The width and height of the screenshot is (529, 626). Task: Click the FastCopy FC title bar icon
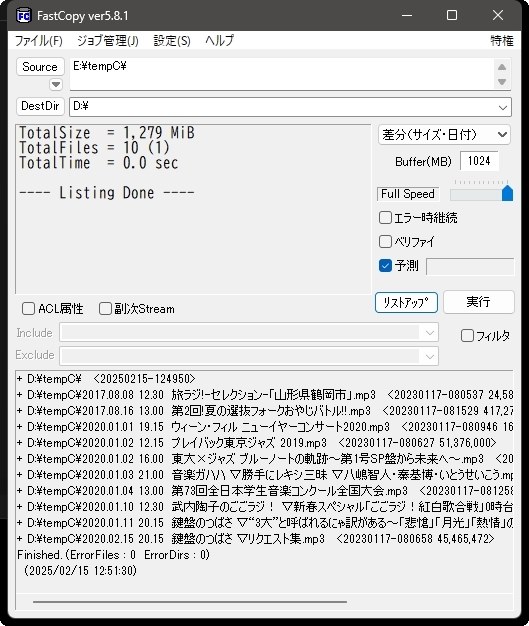point(24,16)
